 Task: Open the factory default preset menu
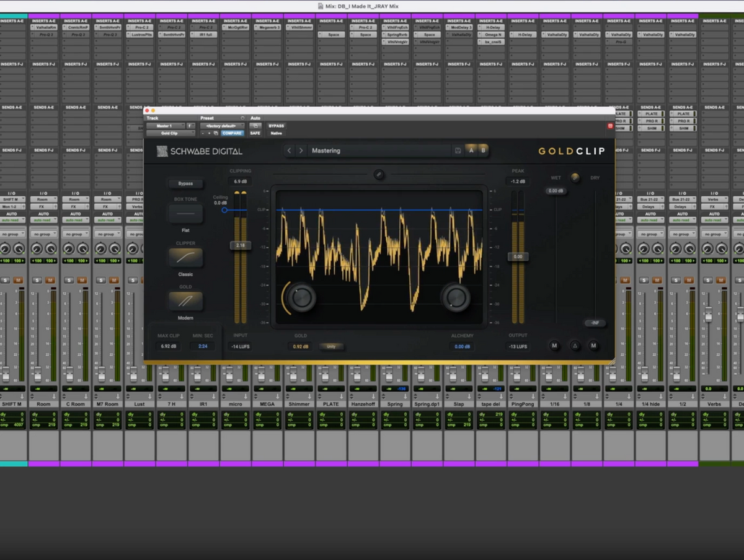(x=222, y=126)
